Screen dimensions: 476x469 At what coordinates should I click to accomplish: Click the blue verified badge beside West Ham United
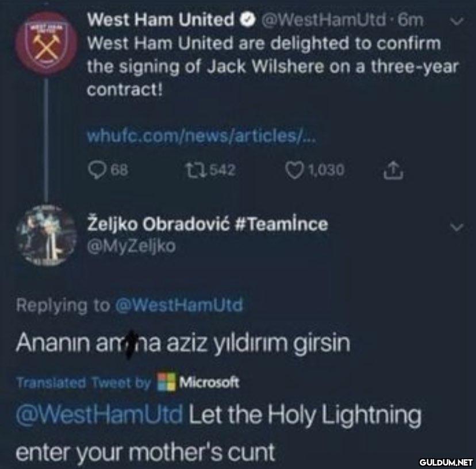(x=246, y=20)
